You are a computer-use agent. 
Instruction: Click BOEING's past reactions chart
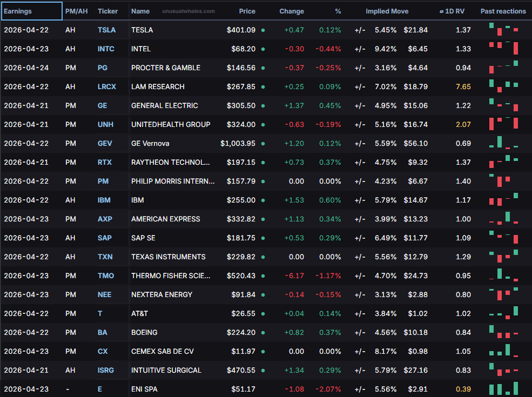503,332
